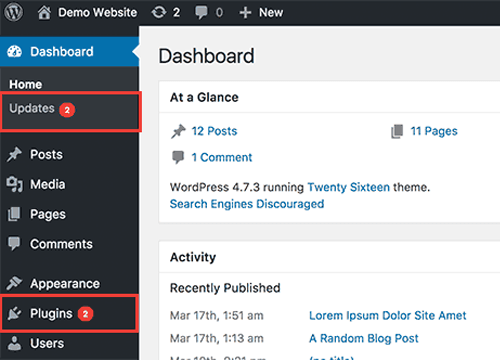Open the Home submenu item
Image resolution: width=500 pixels, height=360 pixels.
pyautogui.click(x=26, y=84)
